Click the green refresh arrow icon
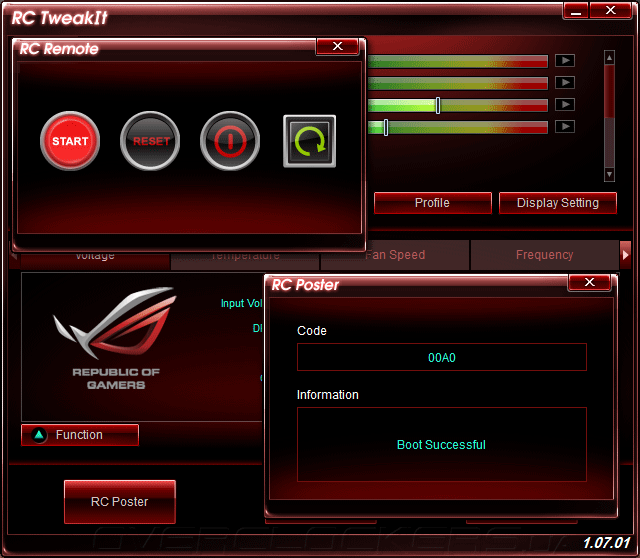 click(x=310, y=141)
